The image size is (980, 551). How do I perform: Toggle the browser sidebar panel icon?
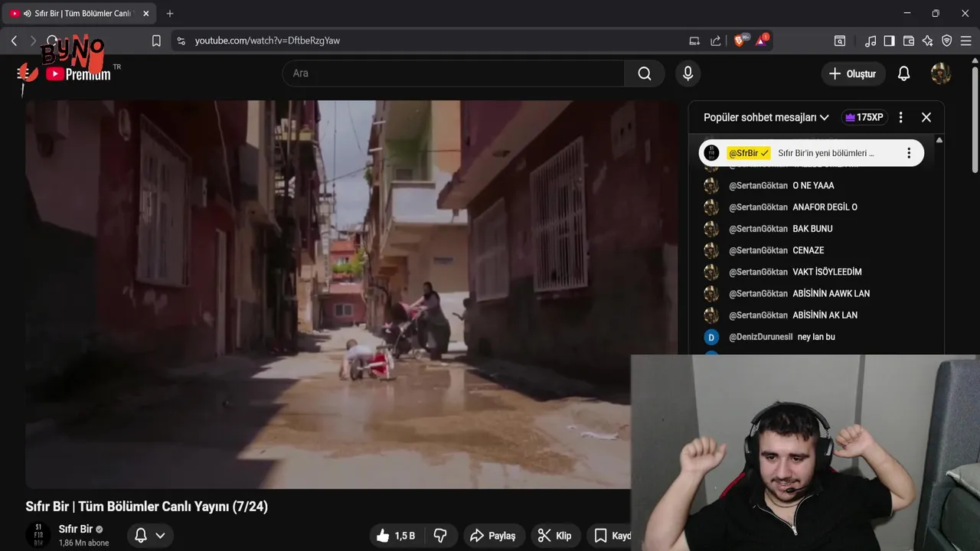click(889, 41)
